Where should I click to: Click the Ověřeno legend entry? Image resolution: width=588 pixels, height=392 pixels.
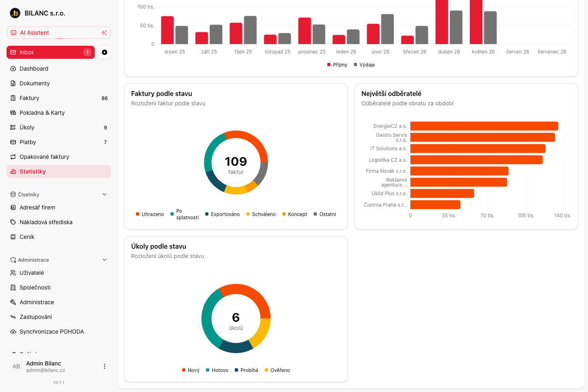pos(277,370)
